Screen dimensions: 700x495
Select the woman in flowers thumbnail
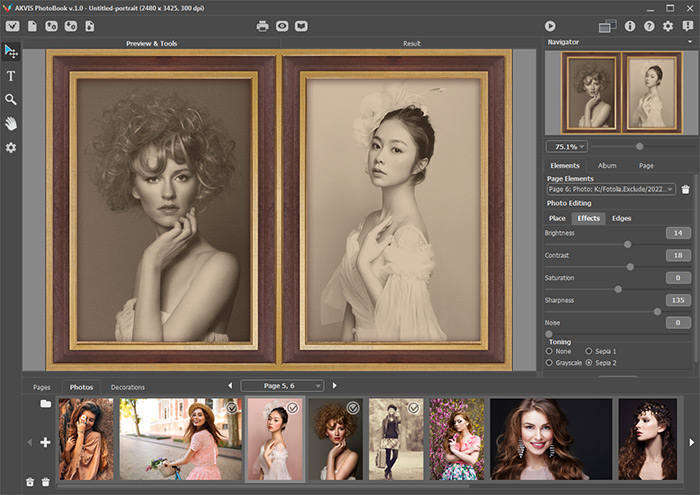tap(457, 439)
